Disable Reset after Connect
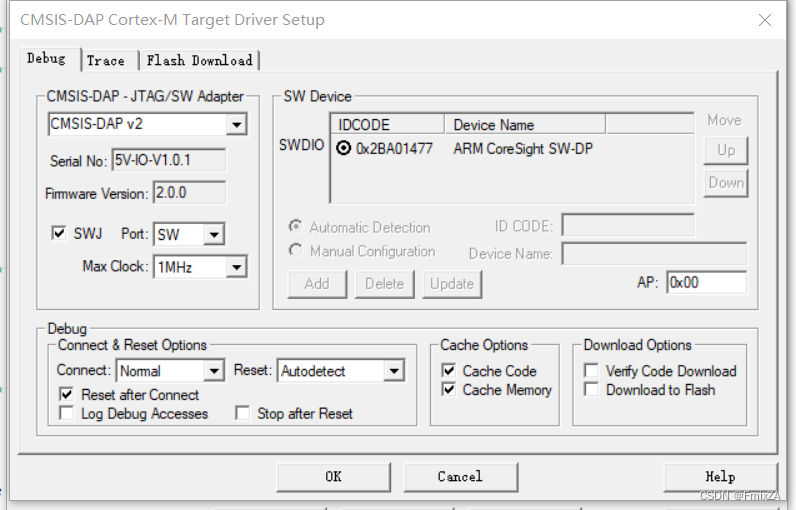This screenshot has height=510, width=796. 67,394
